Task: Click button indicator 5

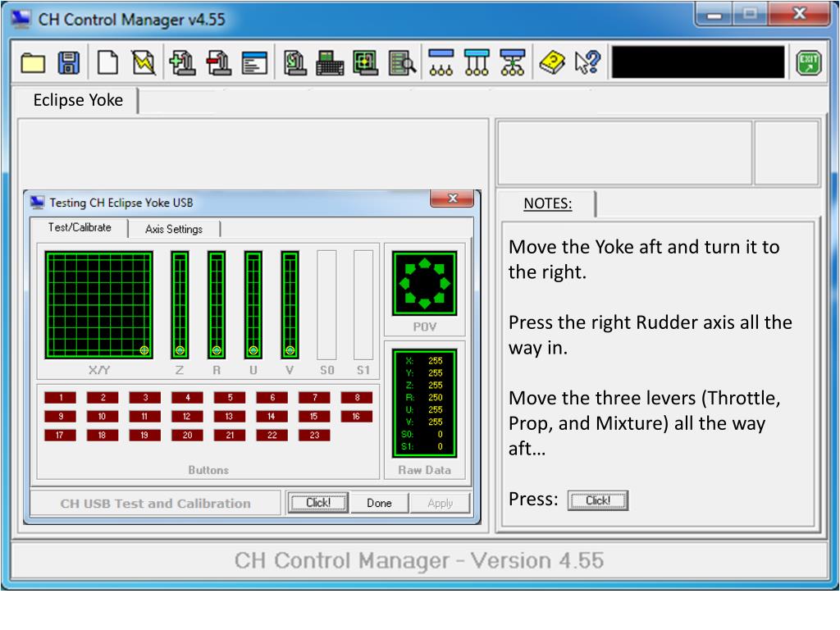Action: coord(230,398)
